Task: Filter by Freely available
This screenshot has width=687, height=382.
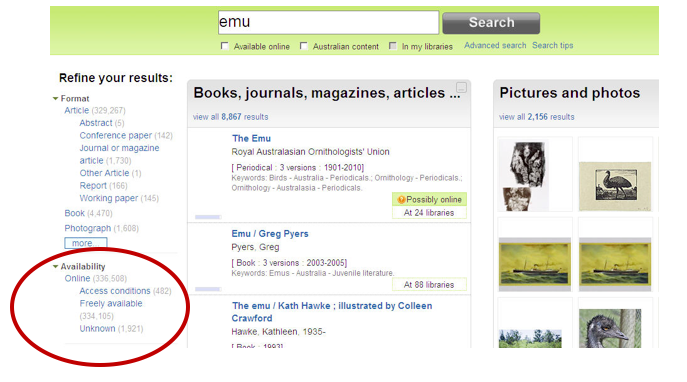Action: pyautogui.click(x=111, y=304)
